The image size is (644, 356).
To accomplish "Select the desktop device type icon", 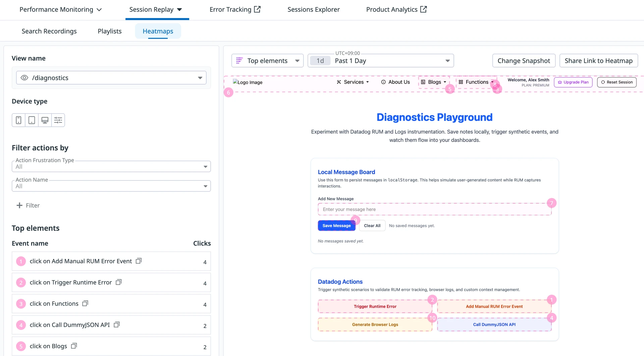I will coord(45,120).
